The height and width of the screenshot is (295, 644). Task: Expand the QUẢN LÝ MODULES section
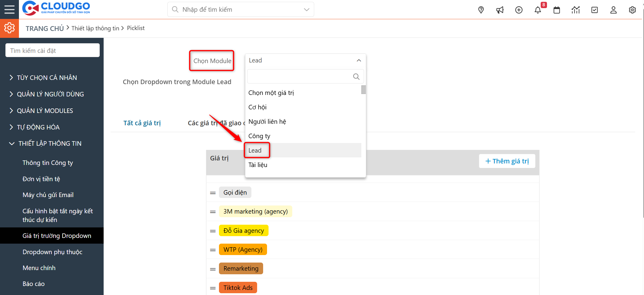(44, 111)
